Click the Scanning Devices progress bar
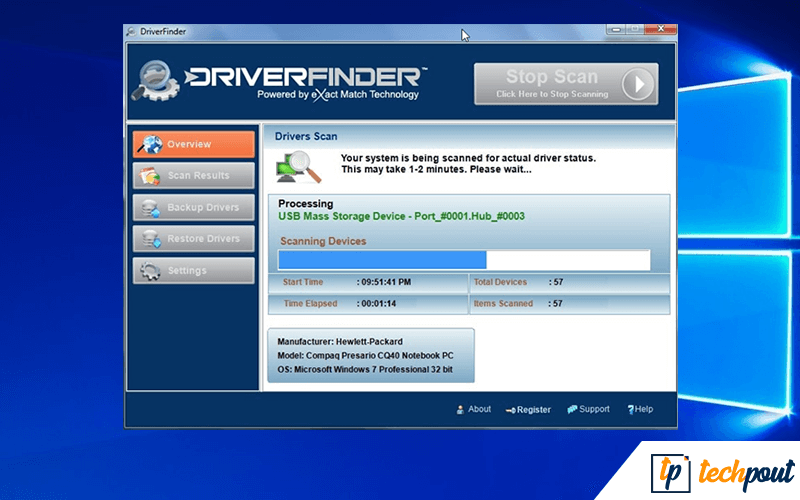The image size is (800, 500). click(x=464, y=260)
